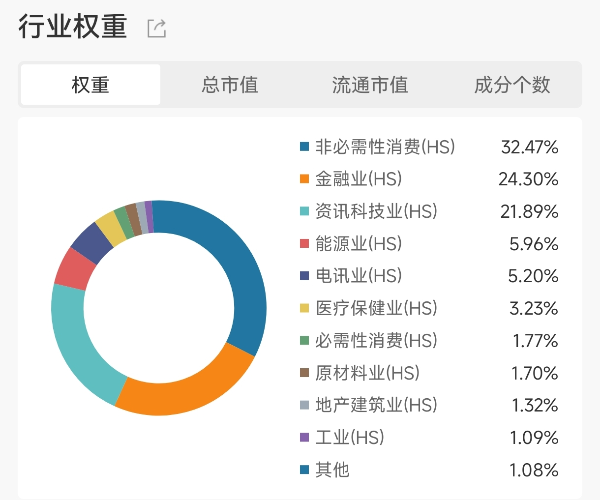
Task: Click the teal 资讯科技业(HS) legend swatch
Action: (x=304, y=211)
